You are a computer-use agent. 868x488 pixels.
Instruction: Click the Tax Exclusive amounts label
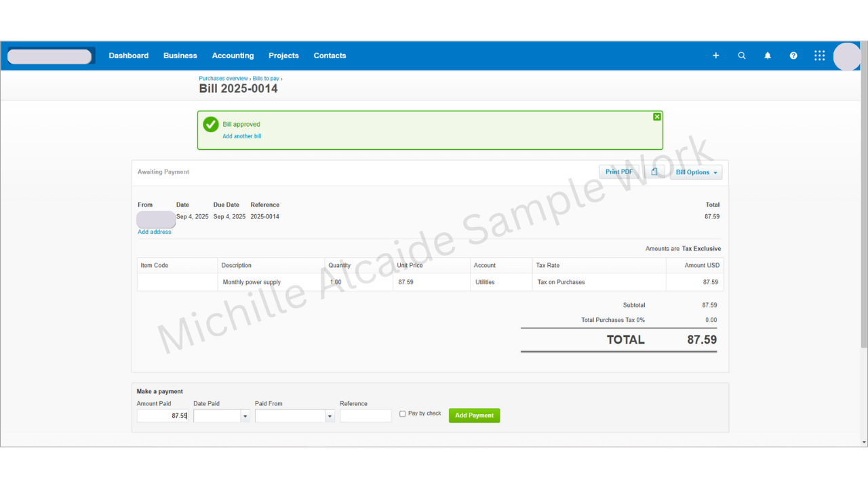point(702,249)
